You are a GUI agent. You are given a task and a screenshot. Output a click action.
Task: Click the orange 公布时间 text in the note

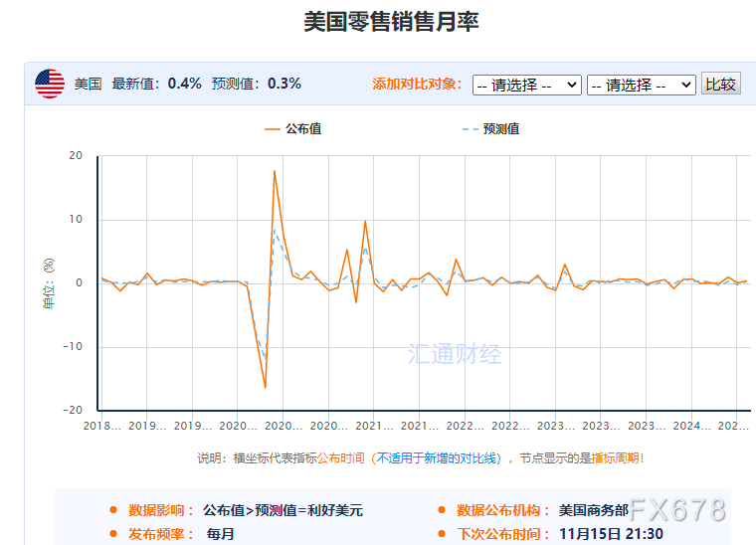pos(340,458)
